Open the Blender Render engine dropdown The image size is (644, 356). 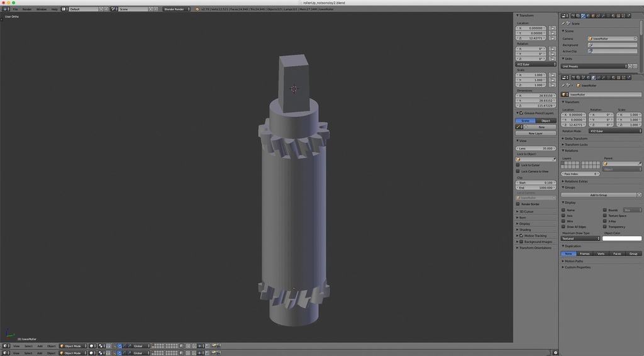pyautogui.click(x=176, y=9)
